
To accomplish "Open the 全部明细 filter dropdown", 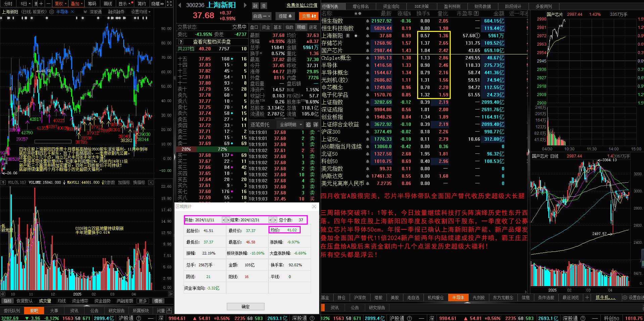I will coord(290,125).
